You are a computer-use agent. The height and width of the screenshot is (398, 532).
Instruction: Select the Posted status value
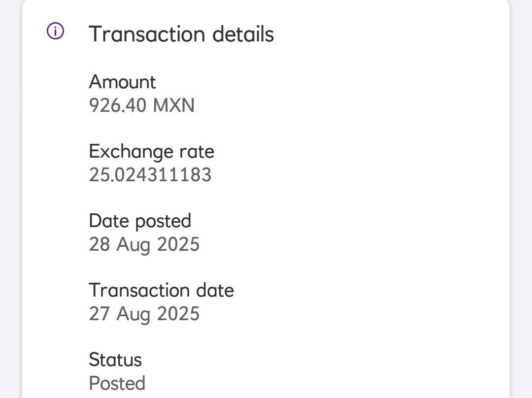point(117,383)
